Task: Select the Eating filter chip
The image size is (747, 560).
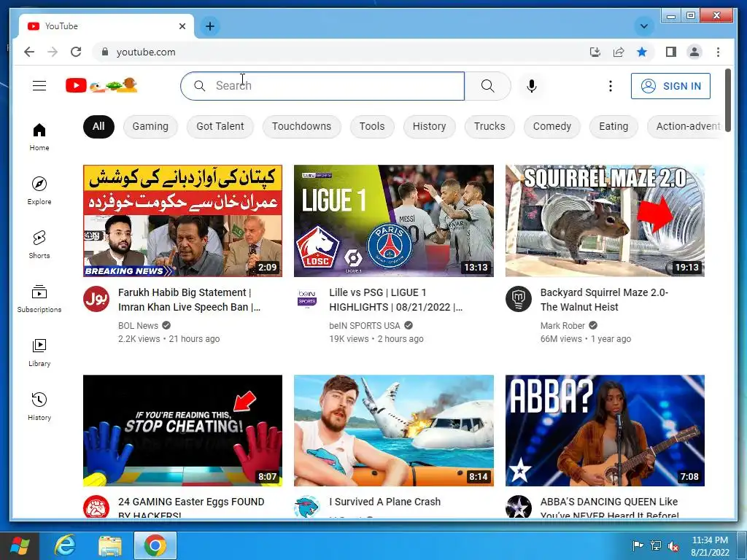Action: pyautogui.click(x=614, y=126)
